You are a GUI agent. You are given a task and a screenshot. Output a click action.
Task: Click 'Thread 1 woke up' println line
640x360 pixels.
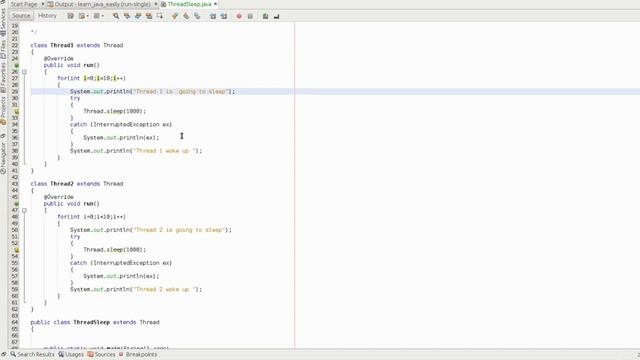pos(136,151)
